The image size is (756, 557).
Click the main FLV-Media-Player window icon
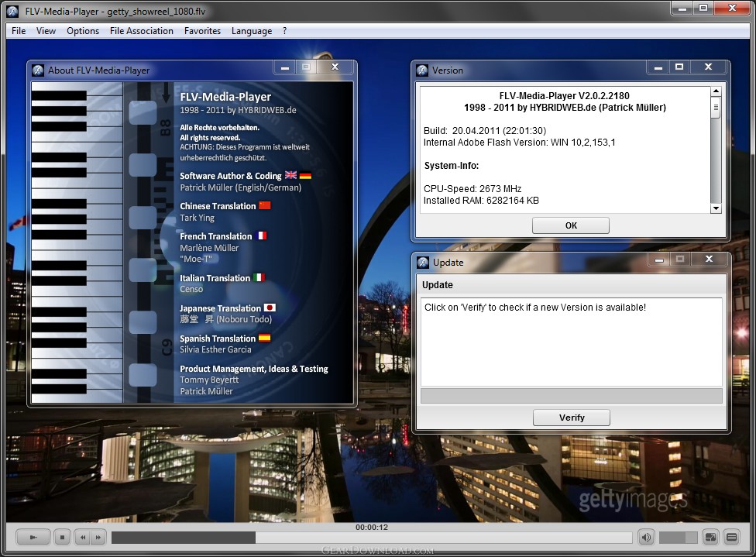pos(12,11)
